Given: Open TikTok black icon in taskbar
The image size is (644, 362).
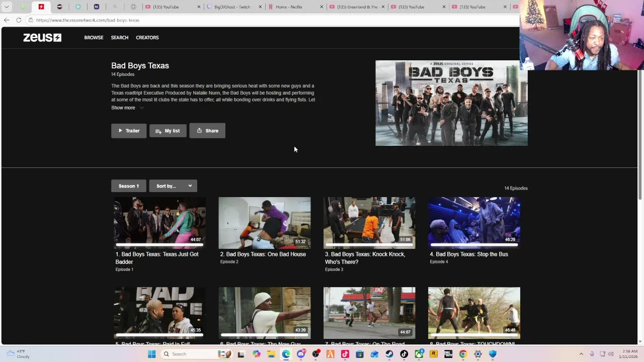Looking at the screenshot, I should pyautogui.click(x=404, y=354).
